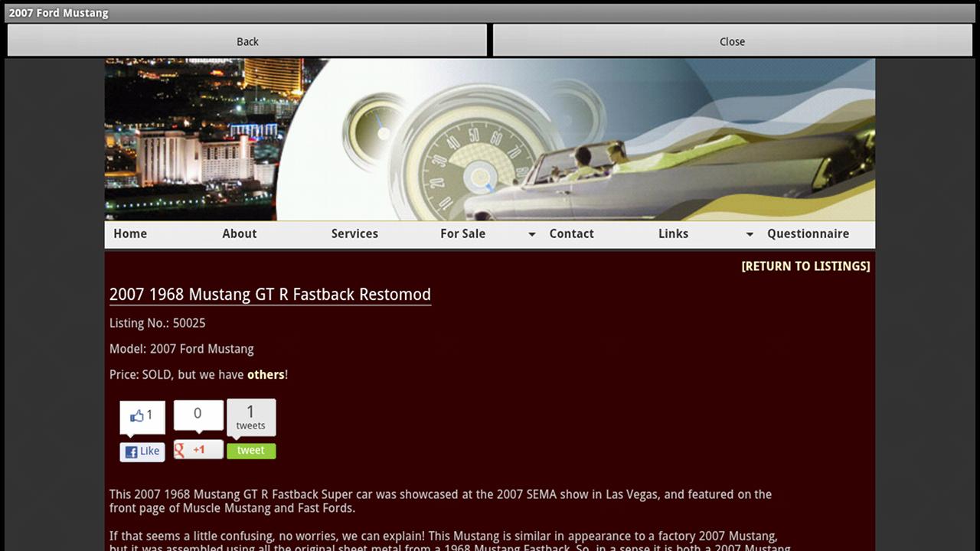Click the green tweet button
The width and height of the screenshot is (980, 551).
tap(251, 451)
